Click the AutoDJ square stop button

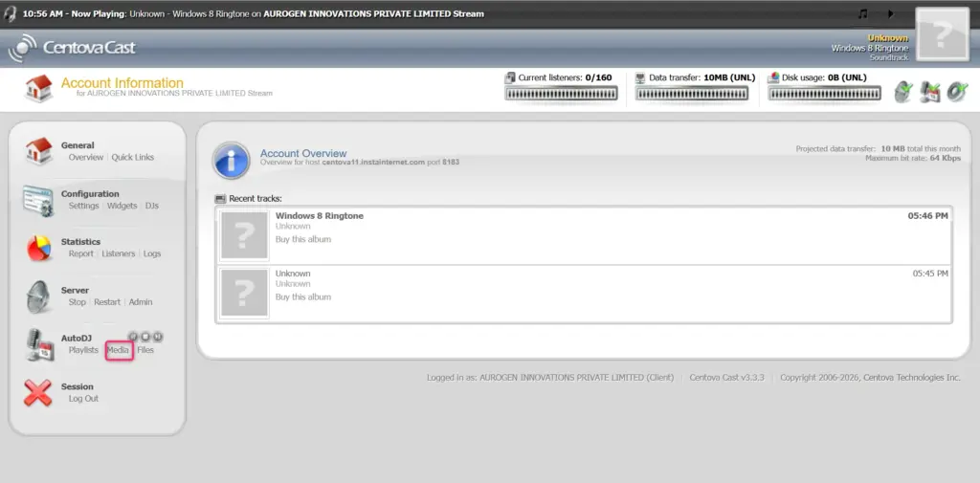point(145,337)
